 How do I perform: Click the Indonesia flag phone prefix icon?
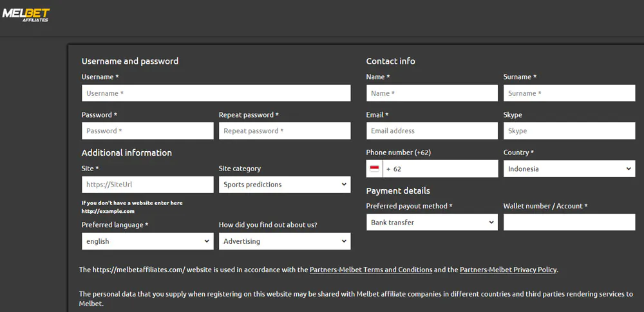pyautogui.click(x=374, y=169)
